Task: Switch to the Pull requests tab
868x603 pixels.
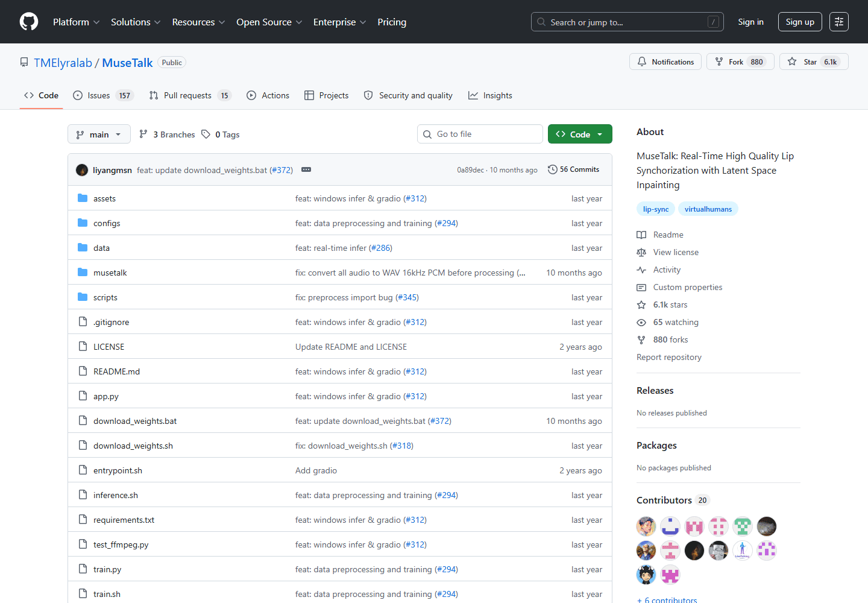Action: point(190,95)
